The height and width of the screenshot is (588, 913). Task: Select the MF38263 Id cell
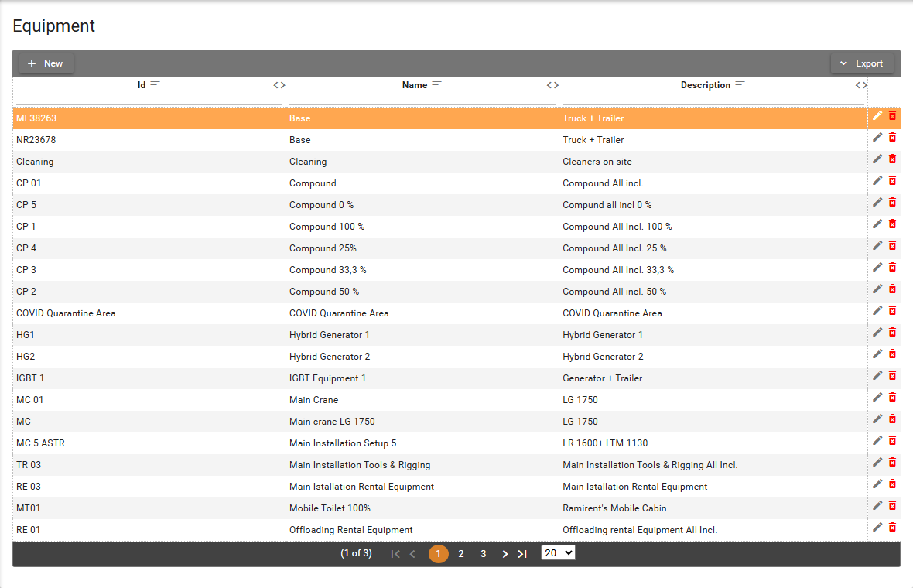tap(149, 118)
